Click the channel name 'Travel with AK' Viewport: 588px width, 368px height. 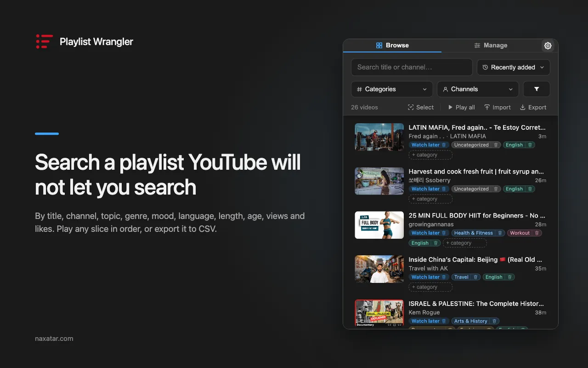click(428, 269)
